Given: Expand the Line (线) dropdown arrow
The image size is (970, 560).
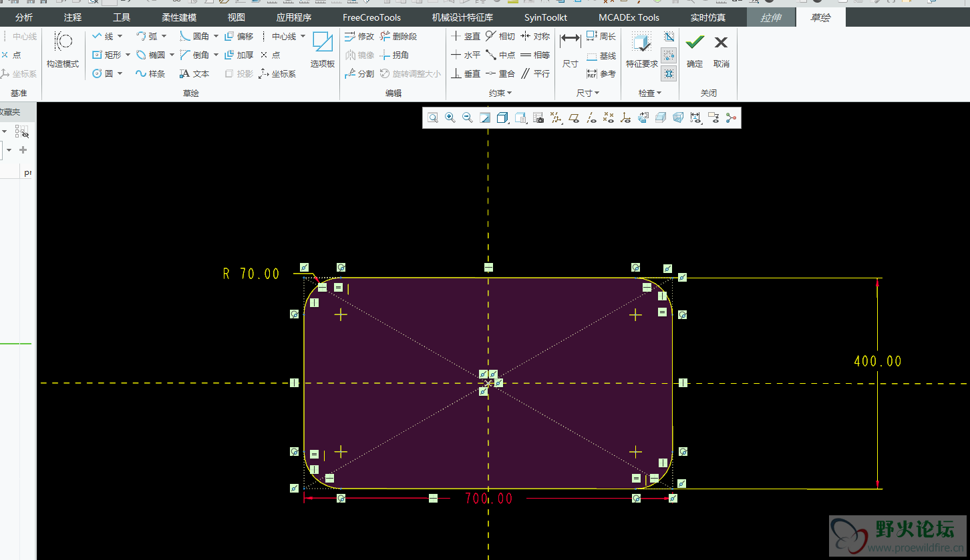Looking at the screenshot, I should tap(120, 36).
